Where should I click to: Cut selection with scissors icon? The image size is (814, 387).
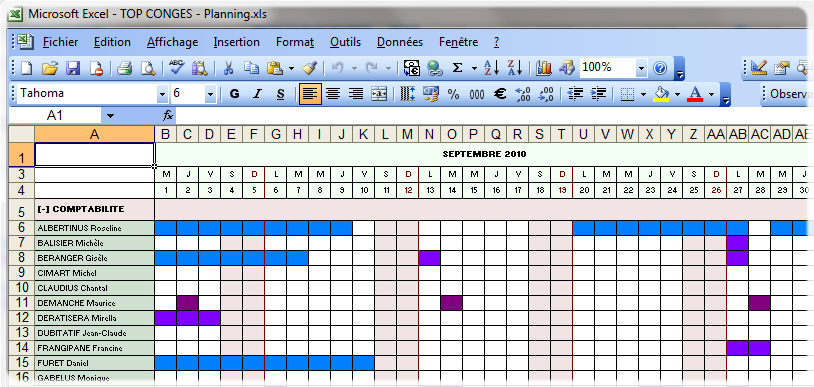click(x=228, y=68)
